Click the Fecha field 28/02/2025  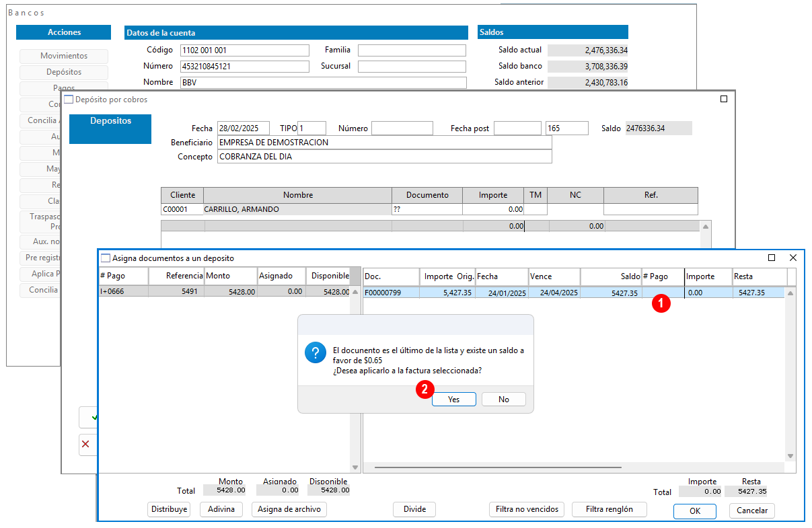(x=243, y=128)
